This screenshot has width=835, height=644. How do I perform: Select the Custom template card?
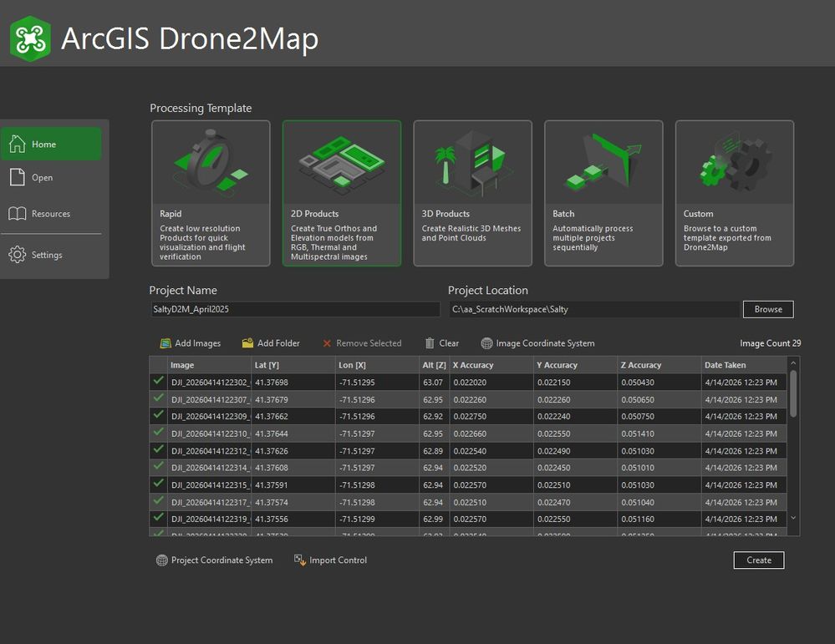click(735, 193)
